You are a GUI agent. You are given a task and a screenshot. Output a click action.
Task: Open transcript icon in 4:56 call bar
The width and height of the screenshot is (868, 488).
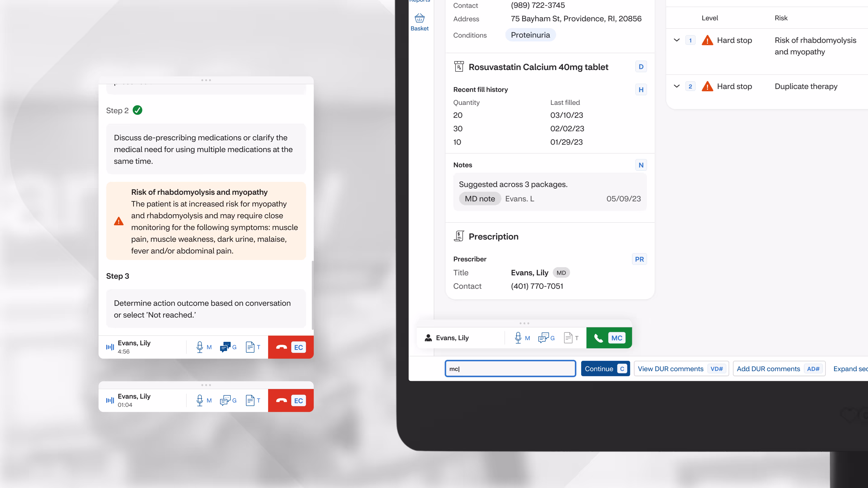pos(250,347)
